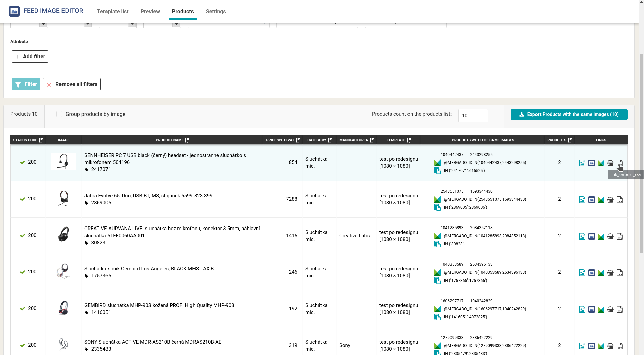644x355 pixels.
Task: Click Mergado link icon in Gembird Los Angeles row
Action: pyautogui.click(x=601, y=273)
